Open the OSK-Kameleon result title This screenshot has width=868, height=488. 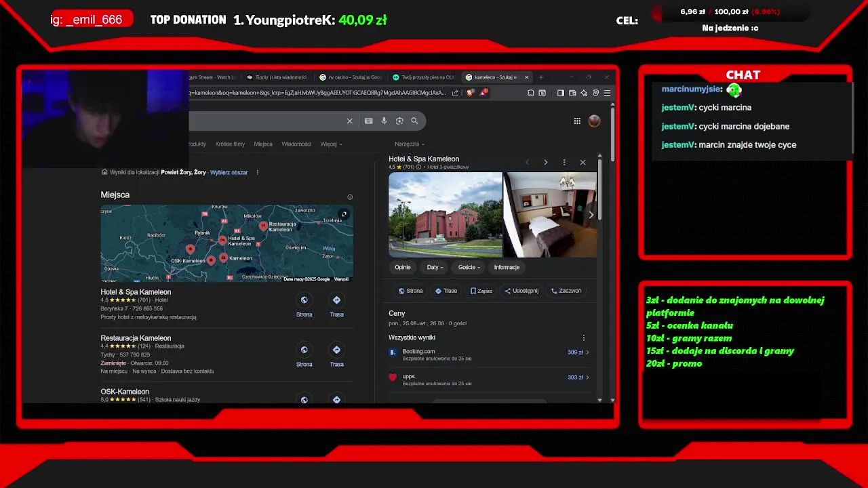(125, 392)
